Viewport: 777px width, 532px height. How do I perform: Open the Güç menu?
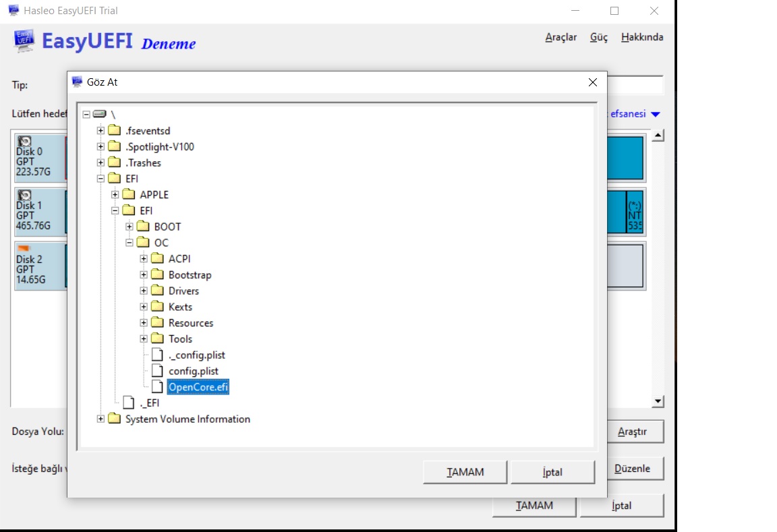coord(598,37)
